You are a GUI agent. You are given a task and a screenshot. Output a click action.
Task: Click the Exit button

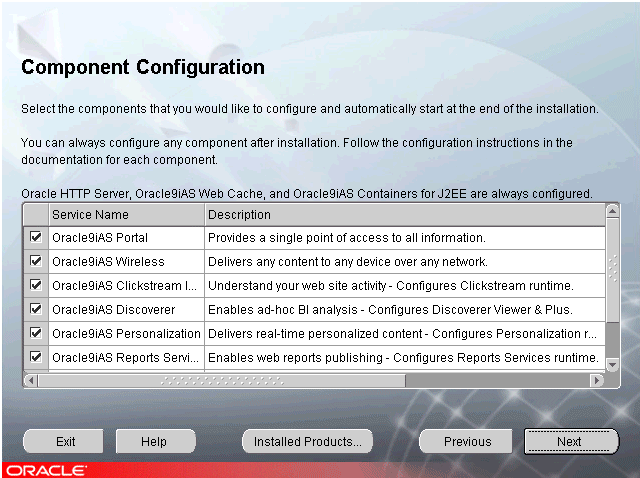[x=63, y=441]
